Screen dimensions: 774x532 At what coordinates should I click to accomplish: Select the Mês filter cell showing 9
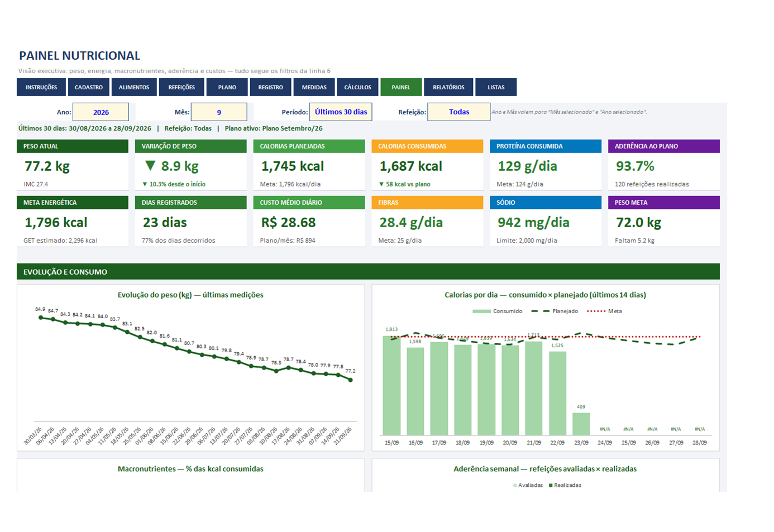point(219,112)
